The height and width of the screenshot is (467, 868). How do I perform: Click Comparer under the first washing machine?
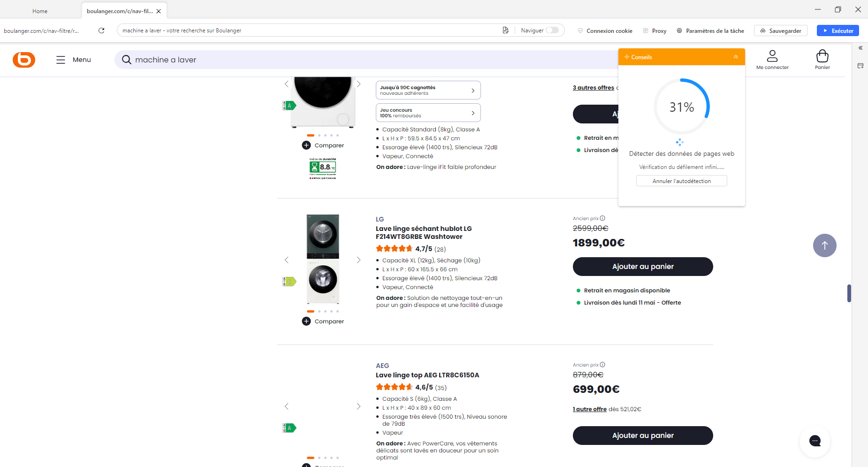tap(323, 145)
